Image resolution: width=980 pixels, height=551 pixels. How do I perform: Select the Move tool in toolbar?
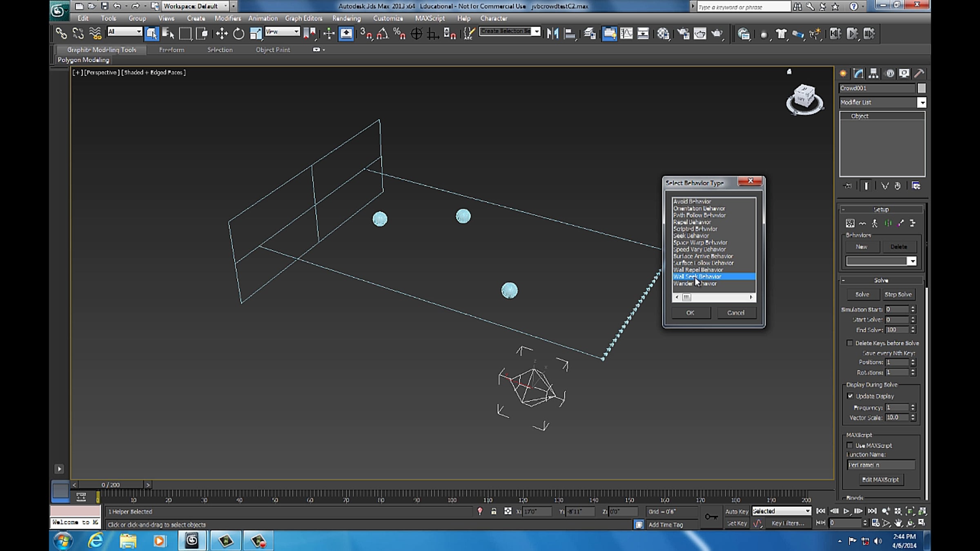(x=222, y=33)
